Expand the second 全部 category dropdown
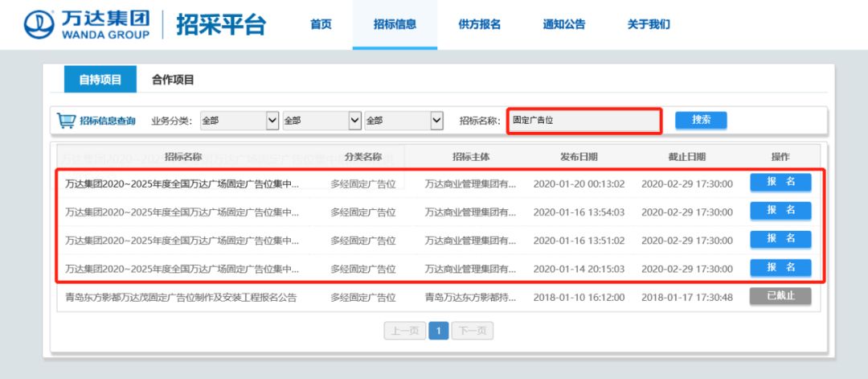Image resolution: width=868 pixels, height=379 pixels. [322, 120]
